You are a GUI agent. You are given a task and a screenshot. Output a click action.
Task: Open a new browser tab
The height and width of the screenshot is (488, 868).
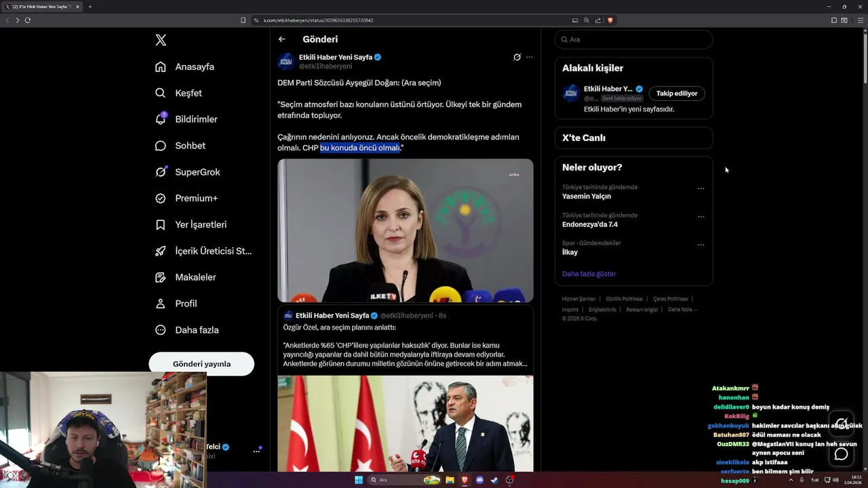coord(90,7)
